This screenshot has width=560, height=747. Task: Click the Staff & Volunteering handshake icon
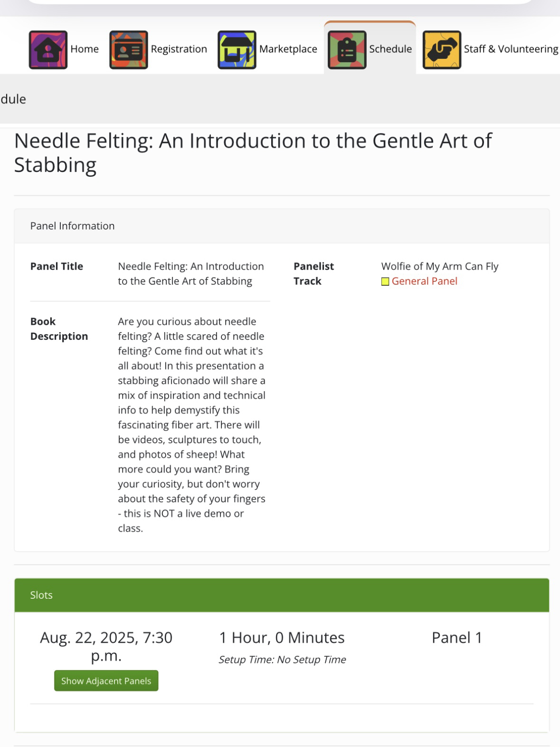[442, 50]
